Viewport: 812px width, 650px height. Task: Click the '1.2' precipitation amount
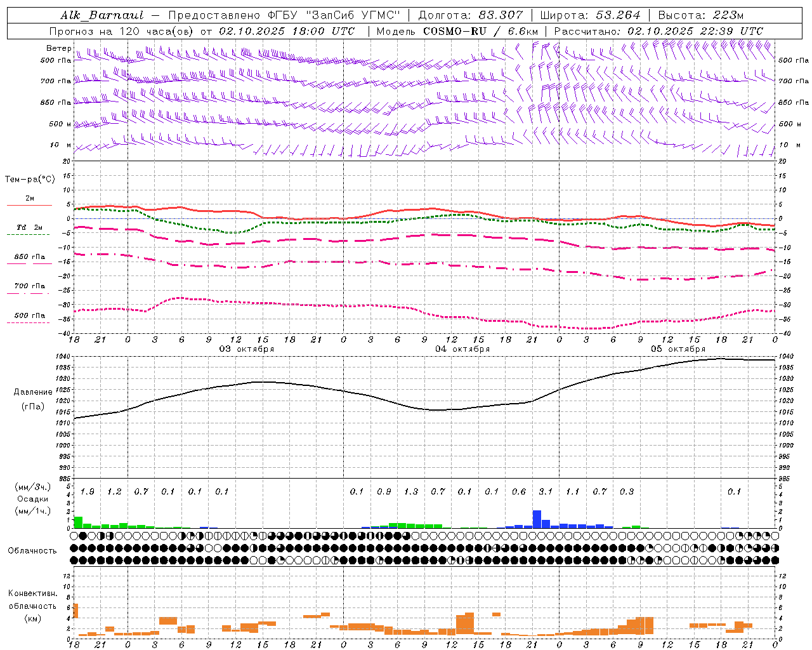pos(114,491)
